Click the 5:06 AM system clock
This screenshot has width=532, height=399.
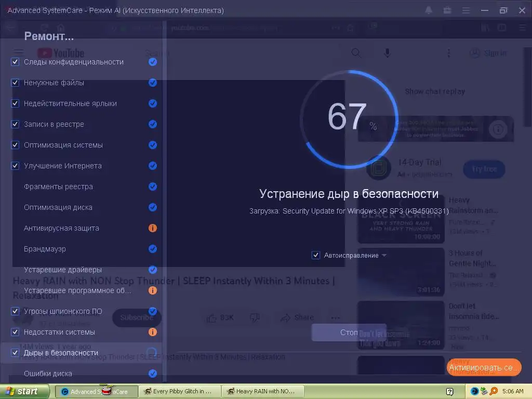tap(513, 392)
